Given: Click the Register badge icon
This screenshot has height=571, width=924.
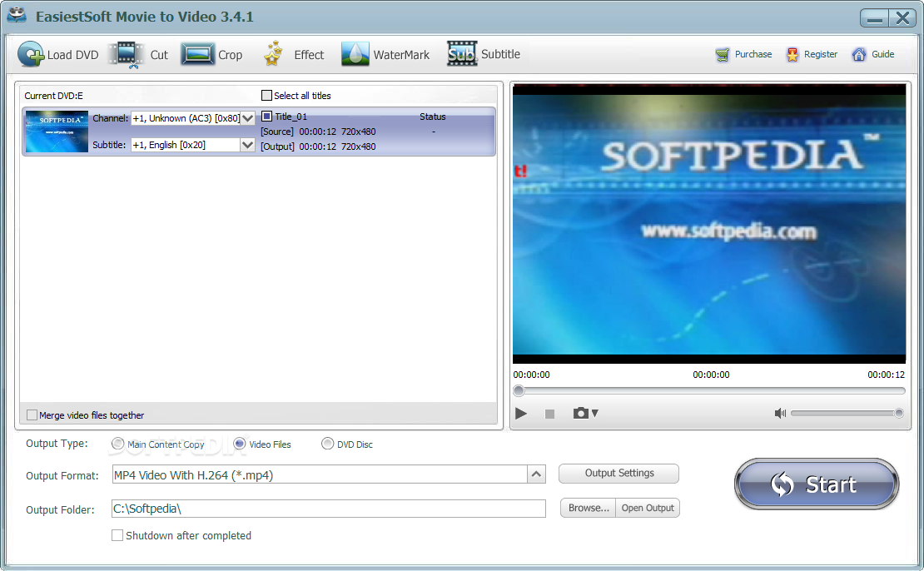Looking at the screenshot, I should 792,55.
